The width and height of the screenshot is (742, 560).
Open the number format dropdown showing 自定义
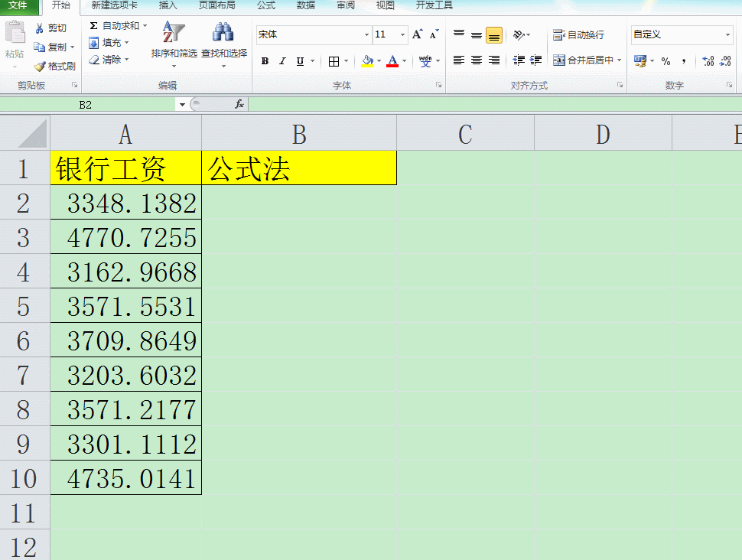727,35
